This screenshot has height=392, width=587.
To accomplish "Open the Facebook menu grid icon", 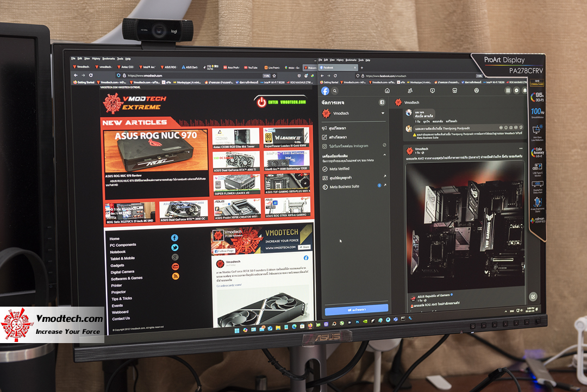I will 508,90.
